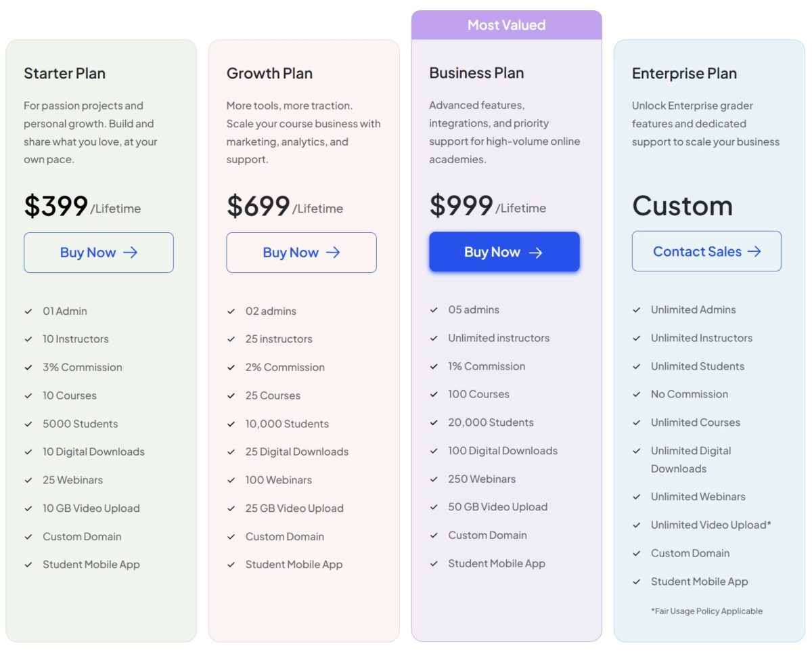Click checkmark beside No Commission

(637, 394)
